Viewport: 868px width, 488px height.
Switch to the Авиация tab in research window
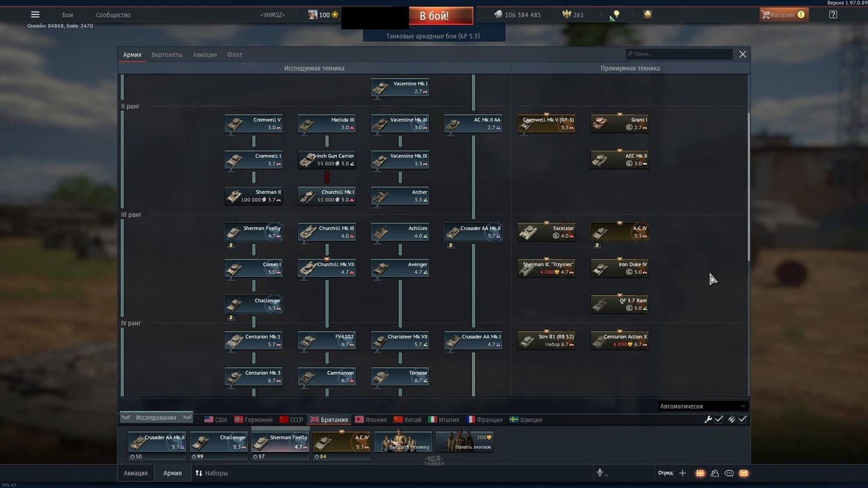click(204, 55)
